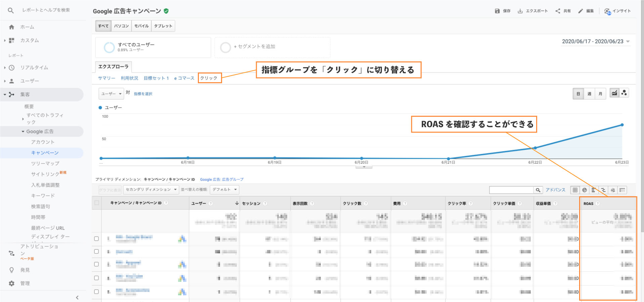Click the エクスポート export icon
The height and width of the screenshot is (302, 644).
[520, 11]
